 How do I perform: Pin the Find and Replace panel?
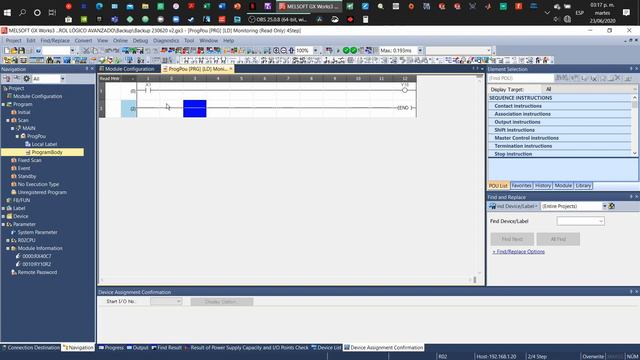pyautogui.click(x=631, y=197)
